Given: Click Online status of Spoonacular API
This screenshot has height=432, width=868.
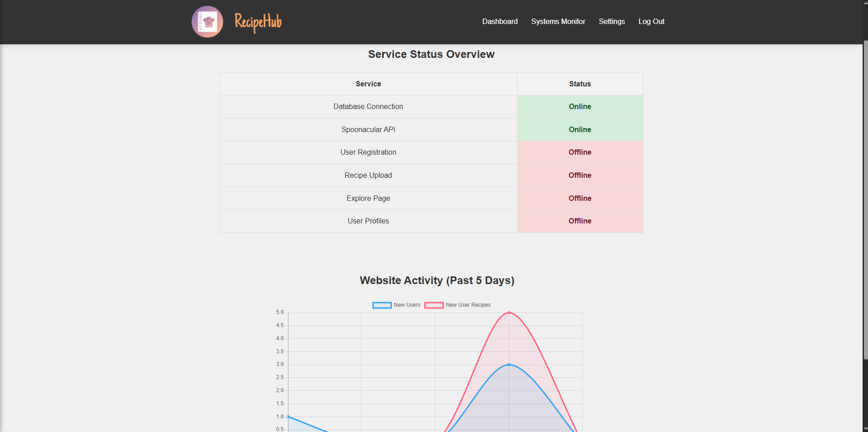Looking at the screenshot, I should tap(580, 130).
